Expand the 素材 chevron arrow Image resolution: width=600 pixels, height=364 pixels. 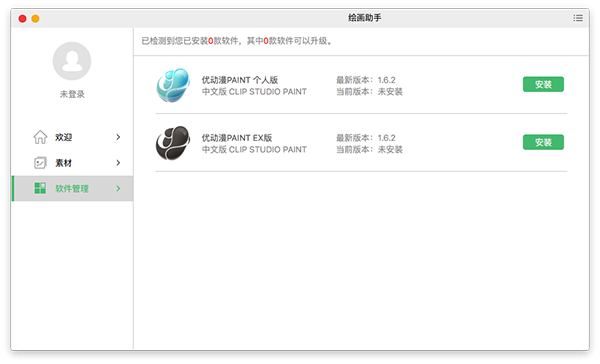tap(118, 163)
